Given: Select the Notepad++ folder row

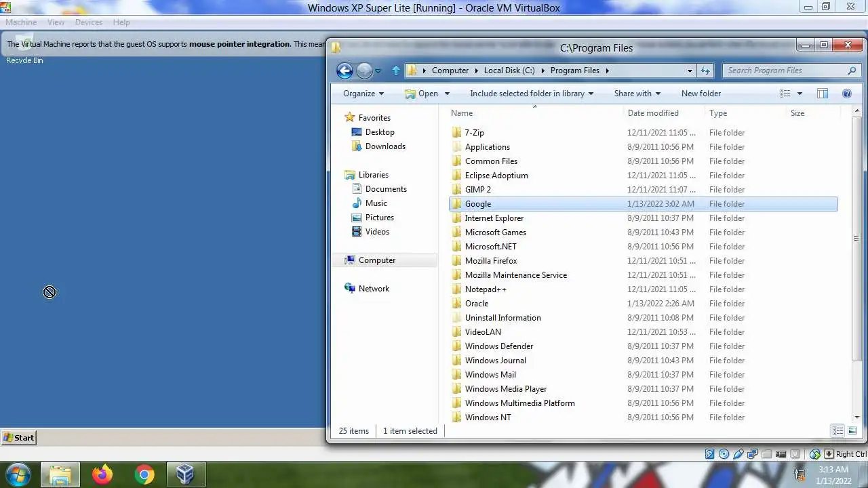Looking at the screenshot, I should tap(644, 289).
